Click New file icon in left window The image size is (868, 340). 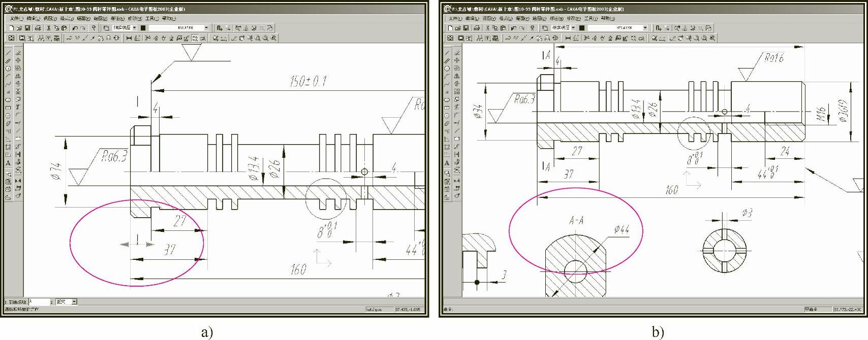click(x=11, y=28)
